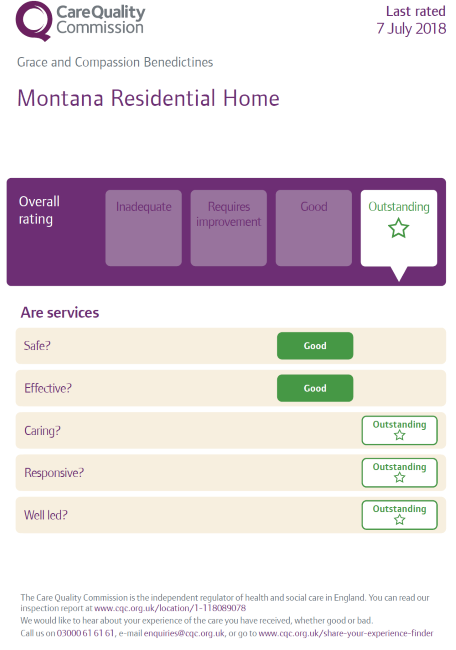Click the green Good badge for Effective
The height and width of the screenshot is (650, 456).
pyautogui.click(x=315, y=388)
